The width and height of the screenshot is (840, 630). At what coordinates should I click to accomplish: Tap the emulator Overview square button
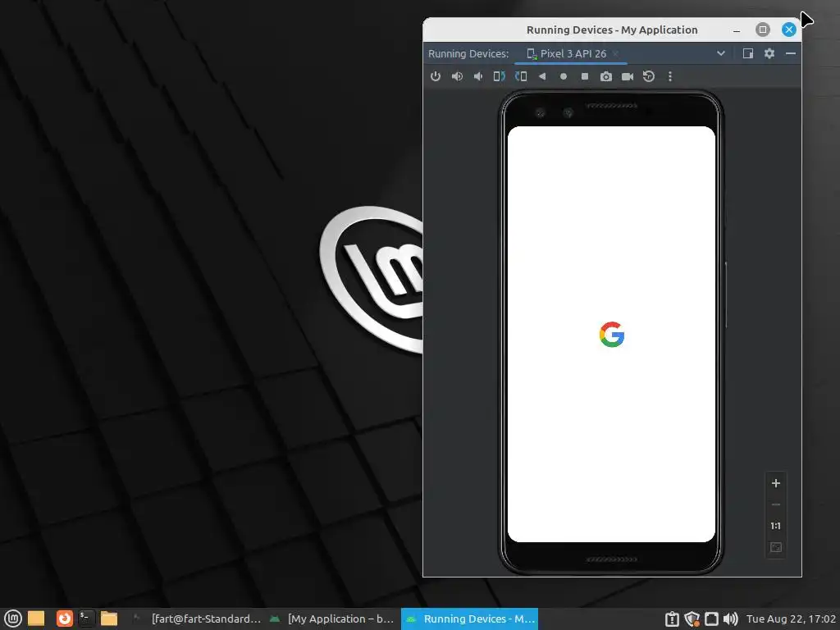(585, 76)
